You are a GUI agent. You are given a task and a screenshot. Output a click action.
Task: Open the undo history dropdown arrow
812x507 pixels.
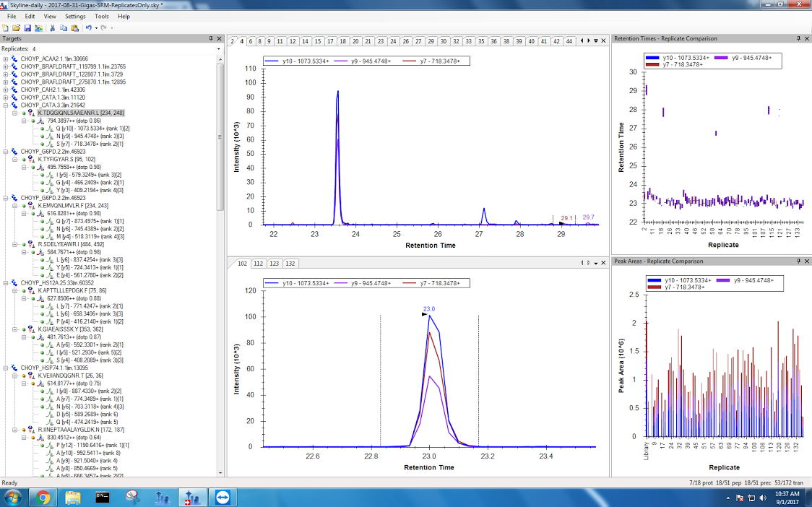(95, 27)
